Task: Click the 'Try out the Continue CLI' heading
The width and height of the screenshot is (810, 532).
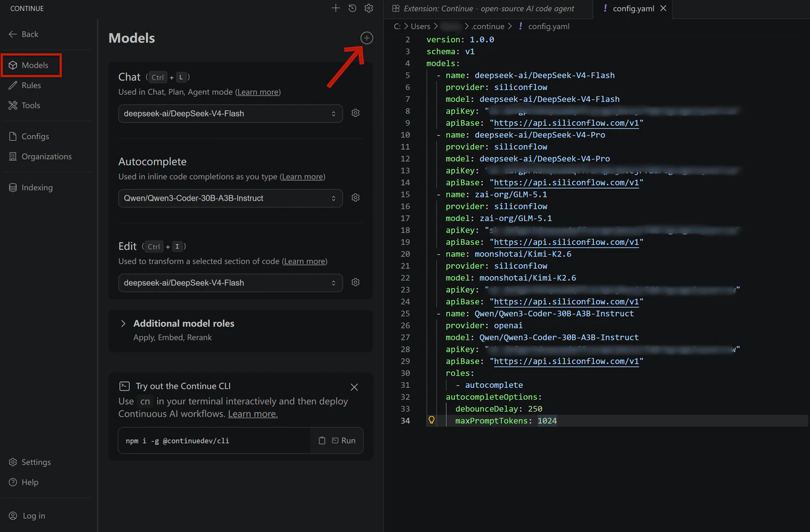Action: [x=183, y=387]
